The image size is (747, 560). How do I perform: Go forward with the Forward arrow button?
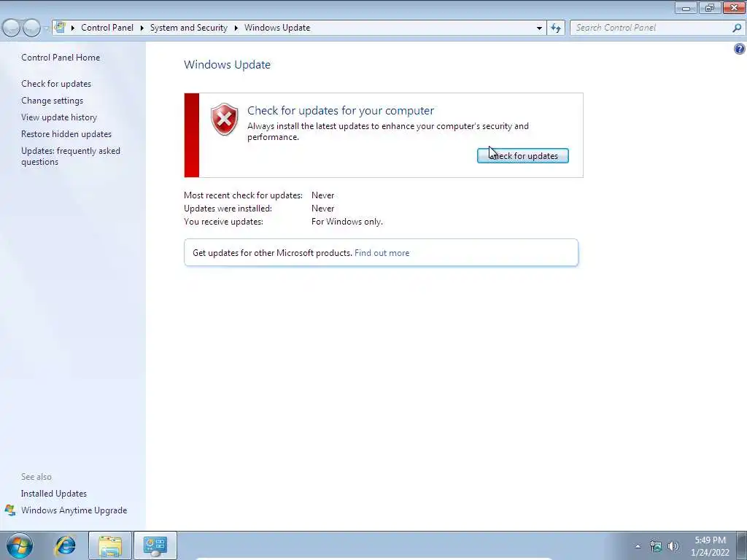[x=31, y=28]
